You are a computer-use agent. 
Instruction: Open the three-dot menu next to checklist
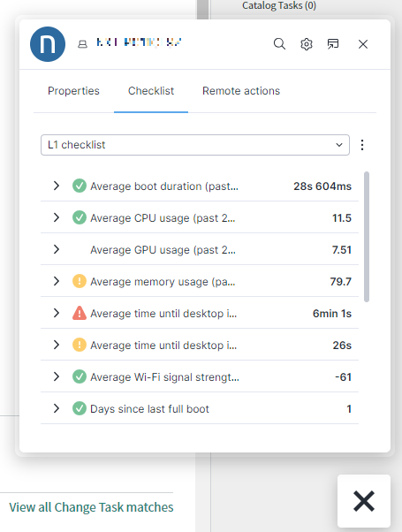[362, 145]
